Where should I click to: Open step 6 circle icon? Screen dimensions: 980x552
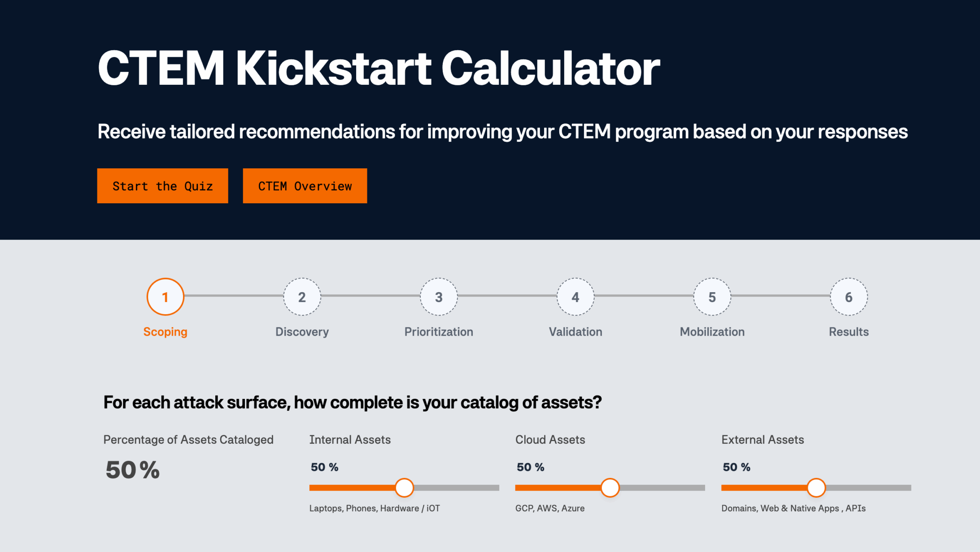[849, 297]
